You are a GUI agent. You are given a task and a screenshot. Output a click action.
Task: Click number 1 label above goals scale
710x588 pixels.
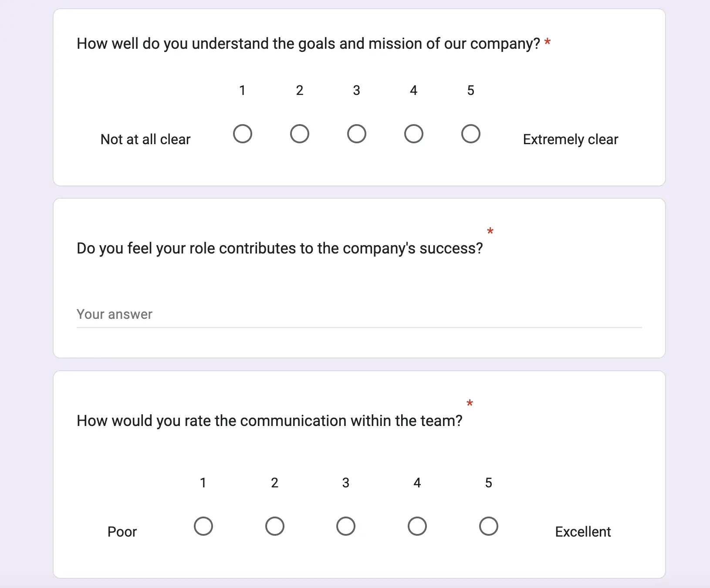point(243,90)
